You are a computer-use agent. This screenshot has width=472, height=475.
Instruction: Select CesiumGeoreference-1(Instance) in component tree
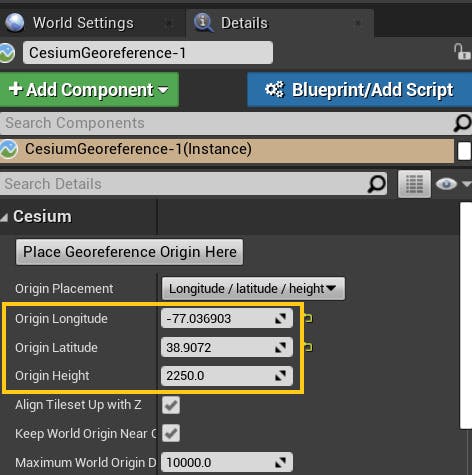click(x=227, y=149)
